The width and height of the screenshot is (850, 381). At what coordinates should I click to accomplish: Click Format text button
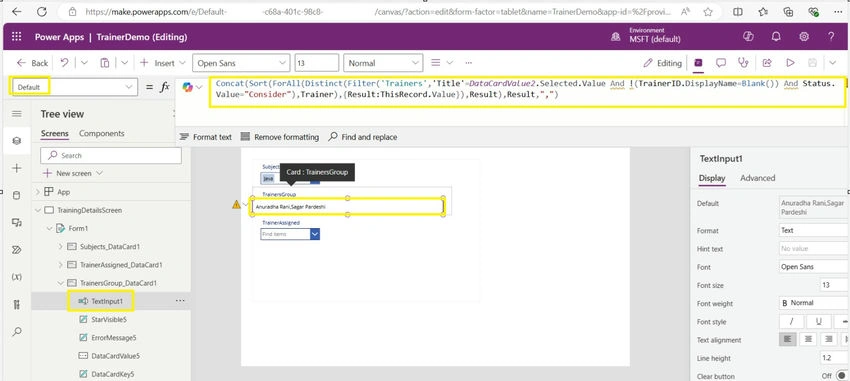[x=205, y=137]
